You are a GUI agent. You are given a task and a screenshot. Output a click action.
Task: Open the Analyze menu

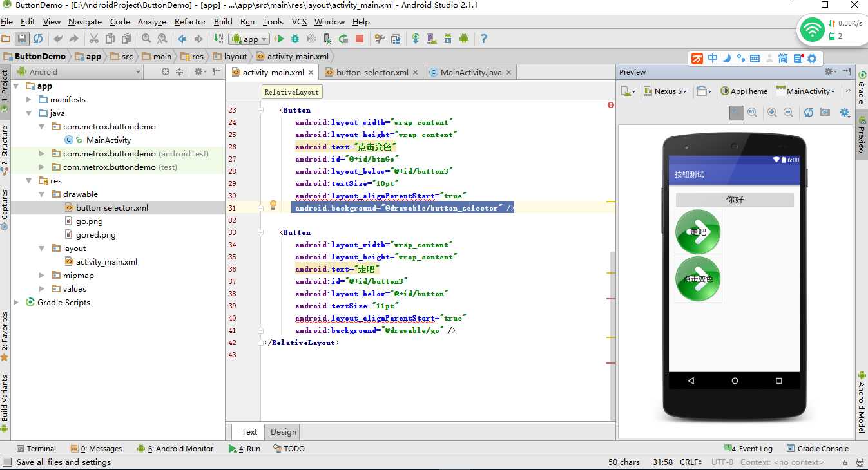click(152, 22)
